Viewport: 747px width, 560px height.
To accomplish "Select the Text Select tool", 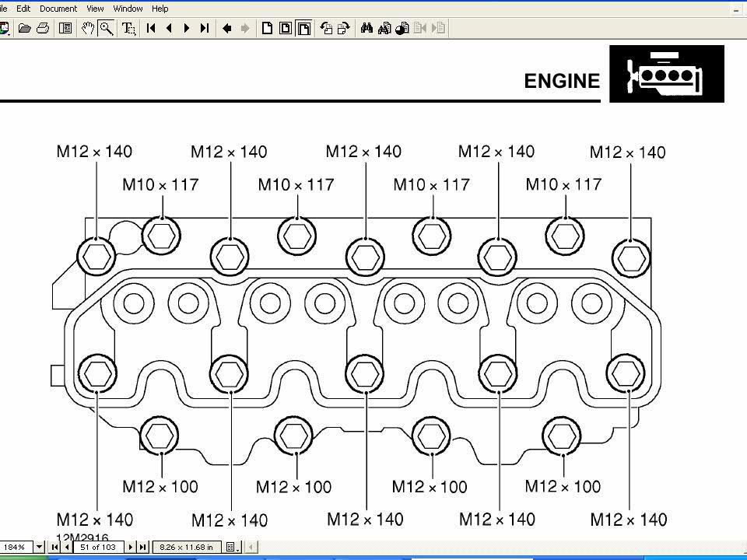I will [x=128, y=29].
